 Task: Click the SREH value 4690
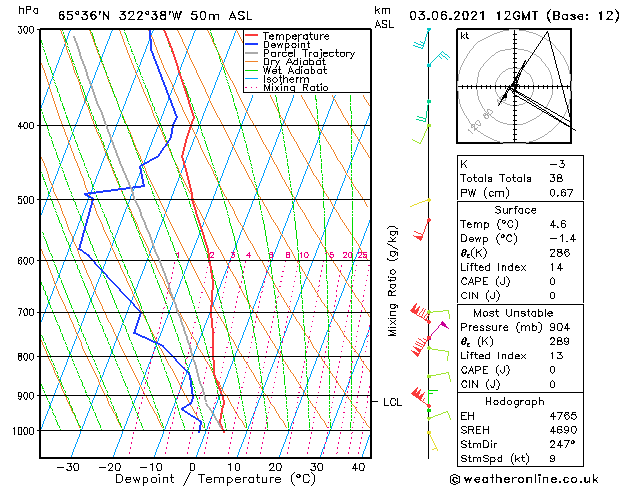pyautogui.click(x=563, y=430)
